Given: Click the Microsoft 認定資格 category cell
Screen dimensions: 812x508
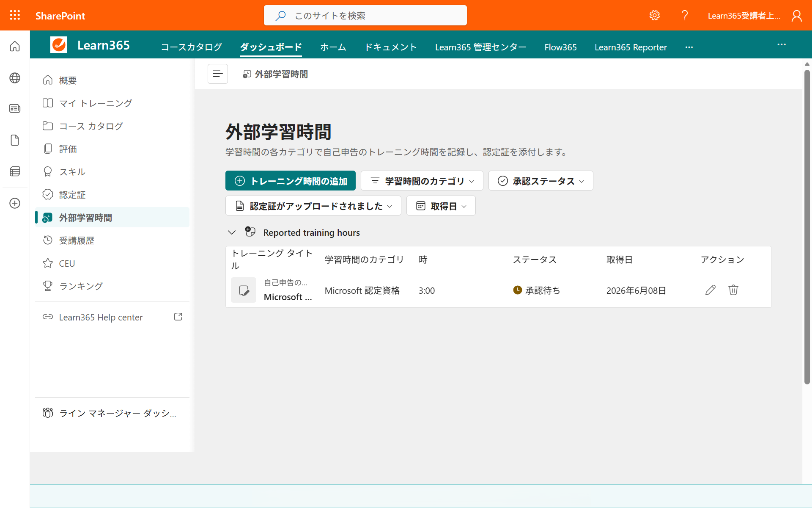Looking at the screenshot, I should [362, 290].
